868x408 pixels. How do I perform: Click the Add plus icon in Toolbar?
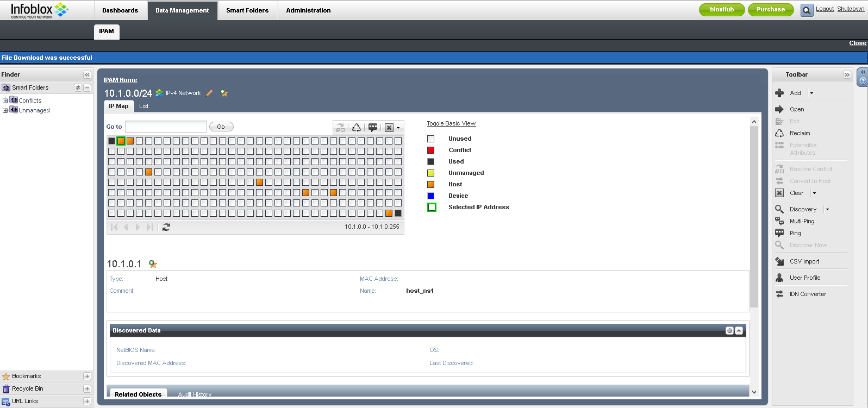coord(779,93)
